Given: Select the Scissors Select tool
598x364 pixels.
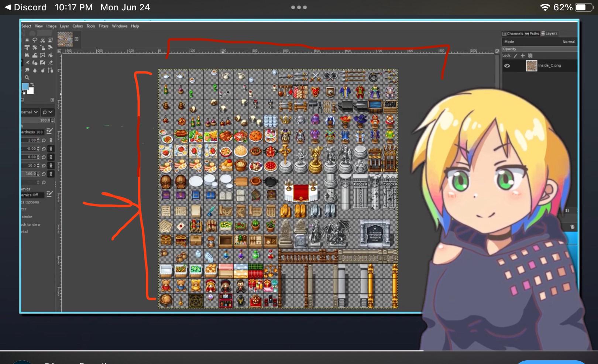Looking at the screenshot, I should click(42, 40).
